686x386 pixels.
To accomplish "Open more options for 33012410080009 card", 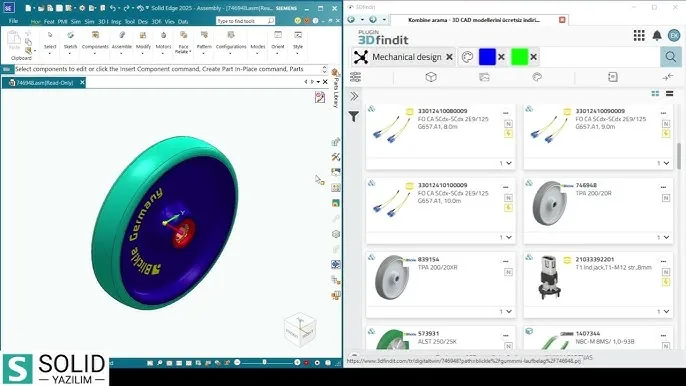I will pos(506,113).
